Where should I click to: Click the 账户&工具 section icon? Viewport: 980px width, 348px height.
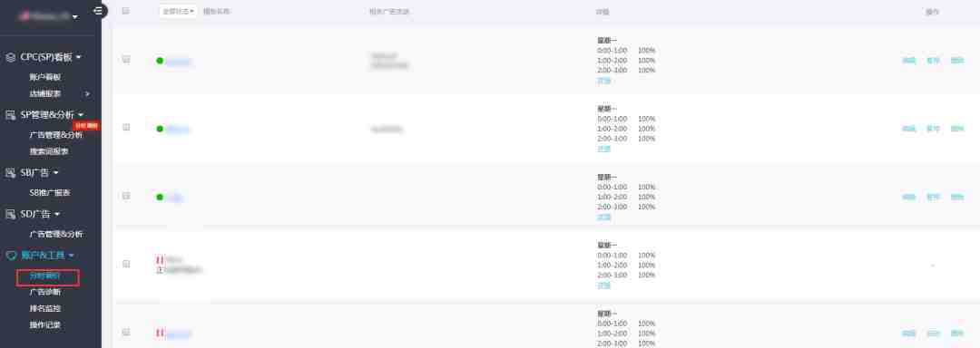tap(11, 255)
